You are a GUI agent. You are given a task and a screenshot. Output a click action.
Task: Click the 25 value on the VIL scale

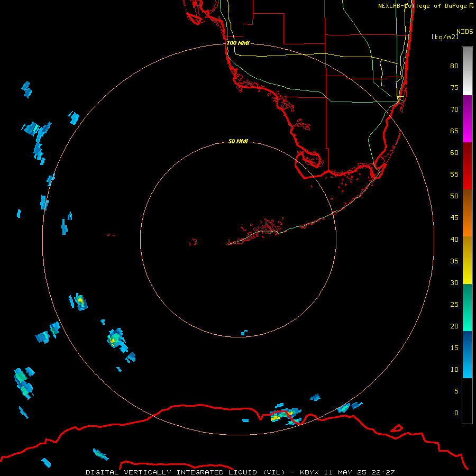point(454,305)
